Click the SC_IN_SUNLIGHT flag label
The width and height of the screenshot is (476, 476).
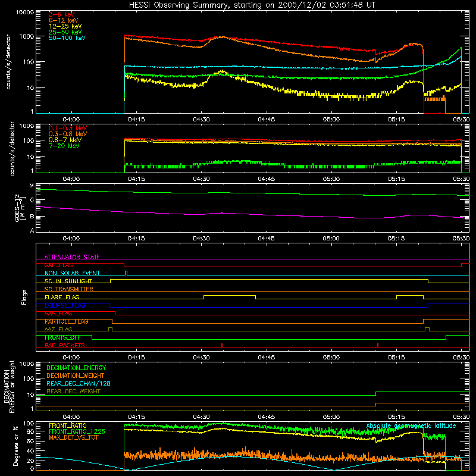pyautogui.click(x=68, y=281)
